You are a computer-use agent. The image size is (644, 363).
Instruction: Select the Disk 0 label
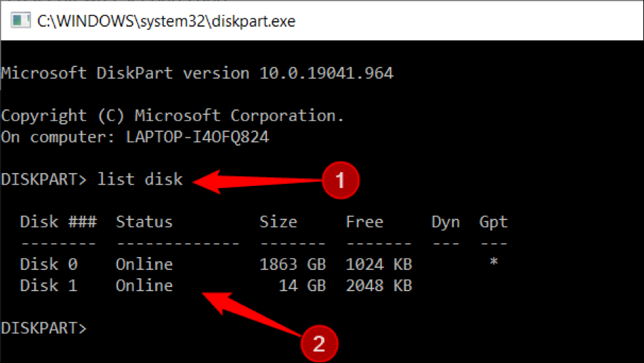(x=48, y=265)
